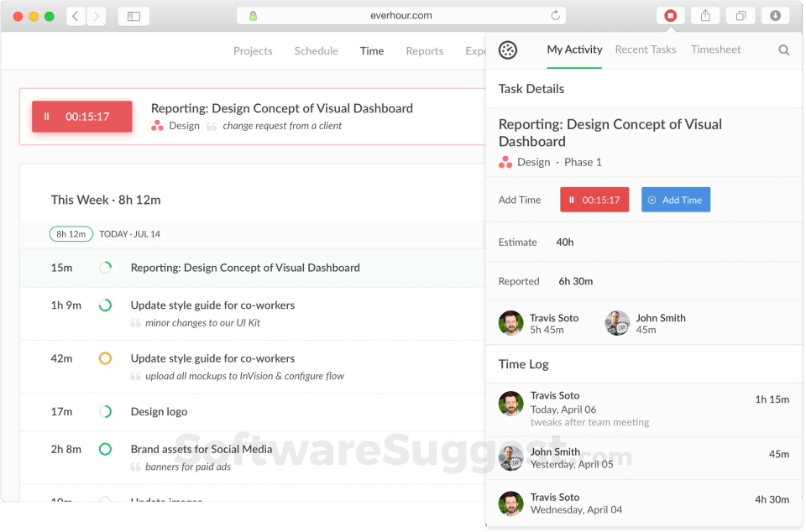
Task: Click Travis Soto's avatar beside 5h 45m
Action: tap(511, 323)
